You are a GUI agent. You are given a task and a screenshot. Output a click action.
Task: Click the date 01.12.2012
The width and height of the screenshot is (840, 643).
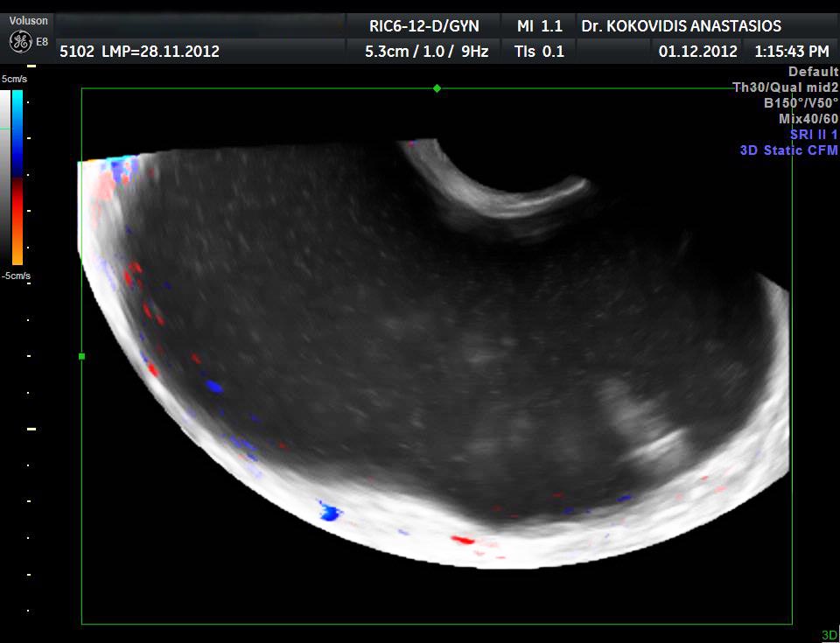point(697,52)
